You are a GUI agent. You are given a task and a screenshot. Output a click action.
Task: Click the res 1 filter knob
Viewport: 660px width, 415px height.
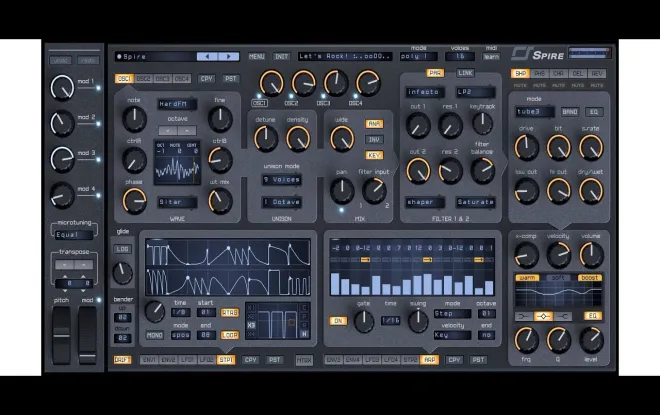pos(450,125)
